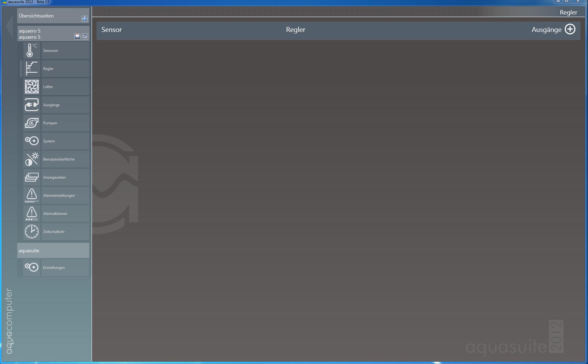Go to the Lüfter page
This screenshot has height=364, width=588.
[65, 87]
